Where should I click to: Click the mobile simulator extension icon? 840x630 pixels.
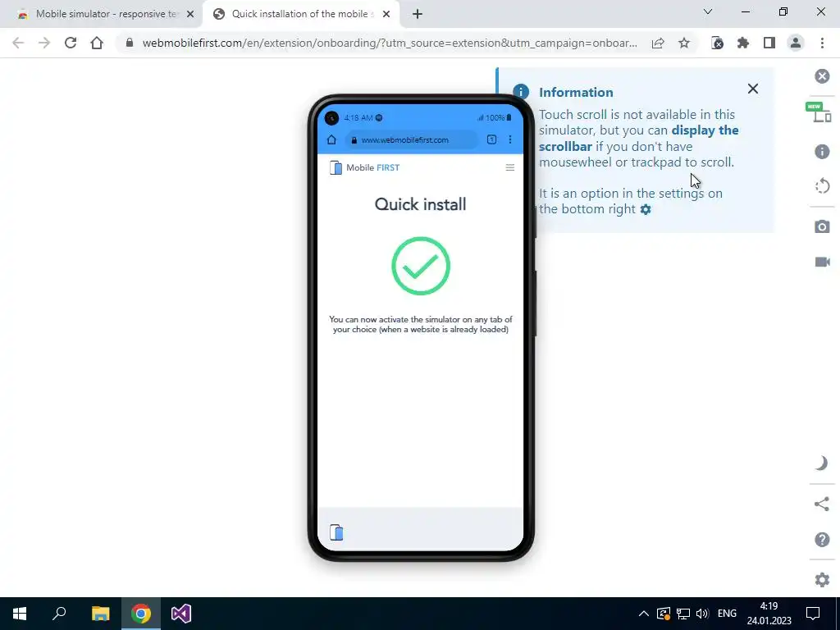(717, 43)
